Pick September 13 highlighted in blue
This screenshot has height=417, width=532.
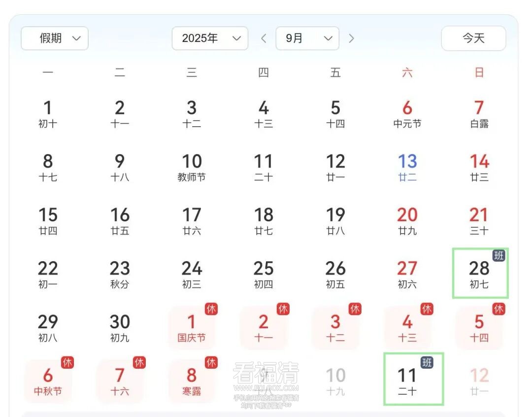407,167
